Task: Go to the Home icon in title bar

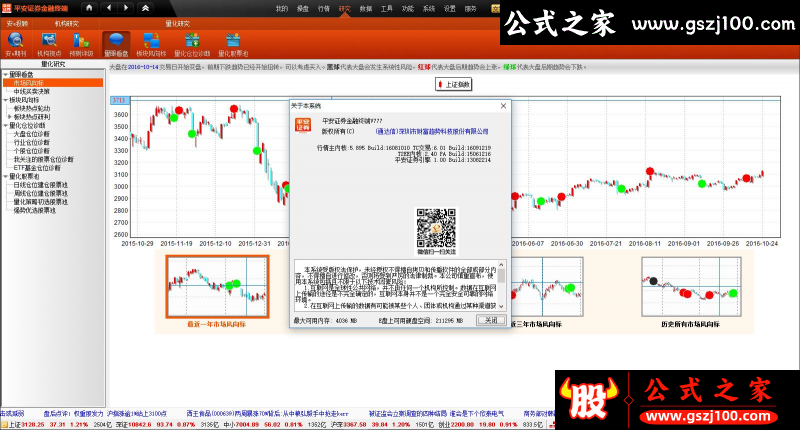Action: pos(89,8)
